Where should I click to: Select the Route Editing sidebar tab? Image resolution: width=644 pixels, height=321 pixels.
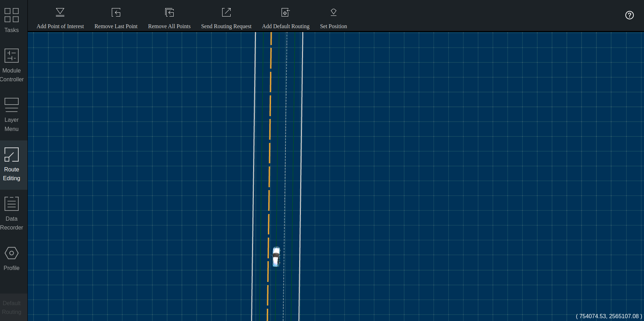click(x=12, y=165)
